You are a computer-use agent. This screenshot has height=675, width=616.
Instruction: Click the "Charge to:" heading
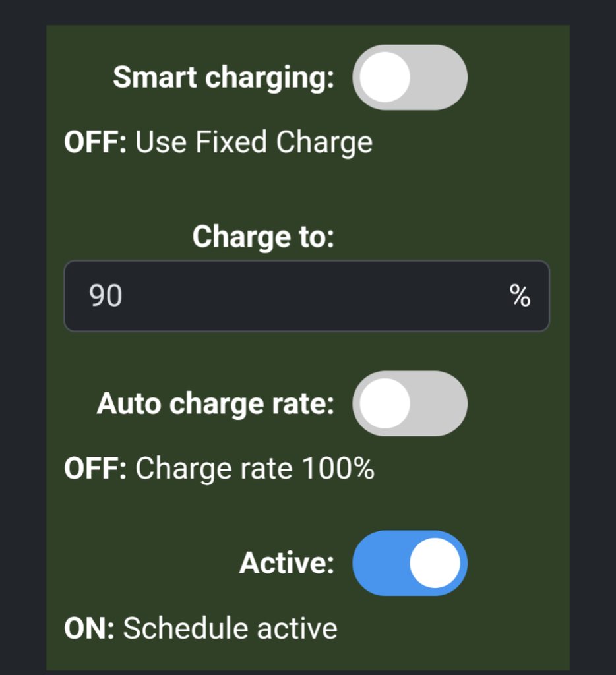[x=263, y=237]
